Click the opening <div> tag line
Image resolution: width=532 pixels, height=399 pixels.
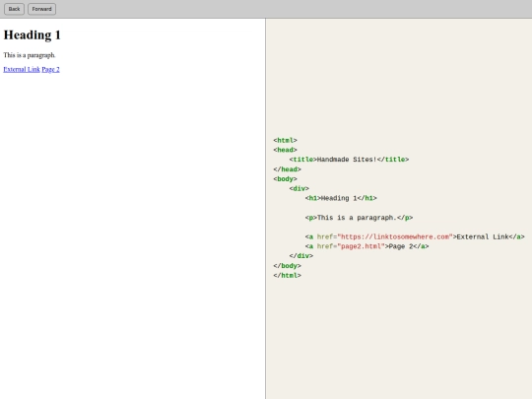coord(299,188)
